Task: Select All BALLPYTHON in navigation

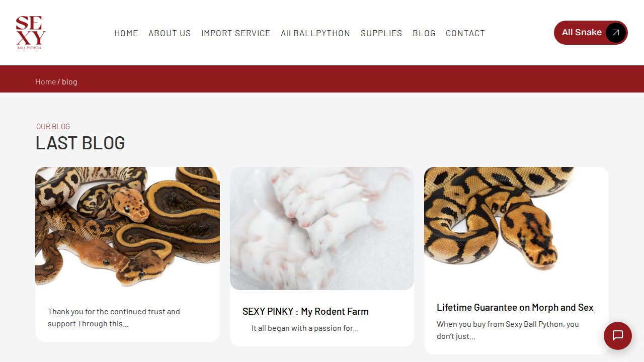Action: tap(315, 33)
